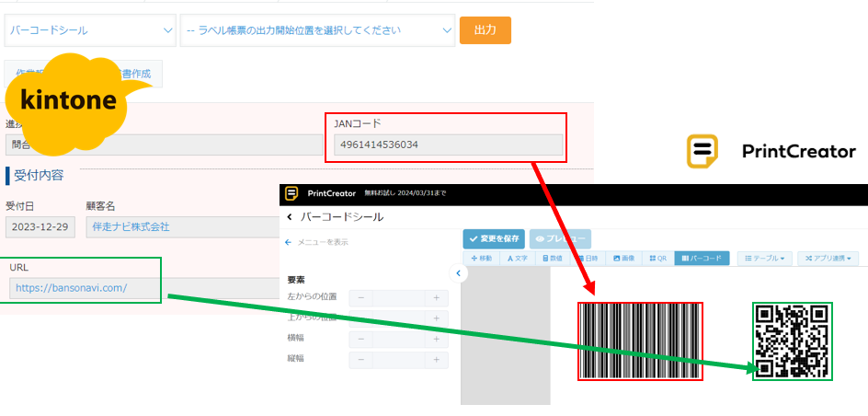Select the 数値 (number) tool

[x=554, y=259]
